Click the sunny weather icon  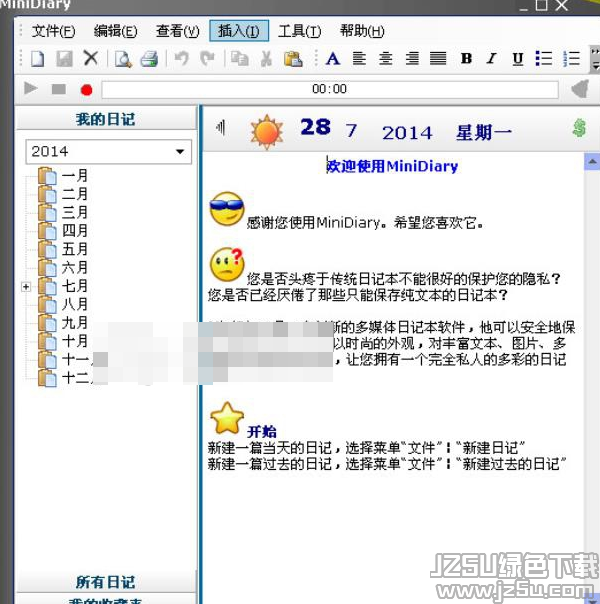tap(266, 132)
